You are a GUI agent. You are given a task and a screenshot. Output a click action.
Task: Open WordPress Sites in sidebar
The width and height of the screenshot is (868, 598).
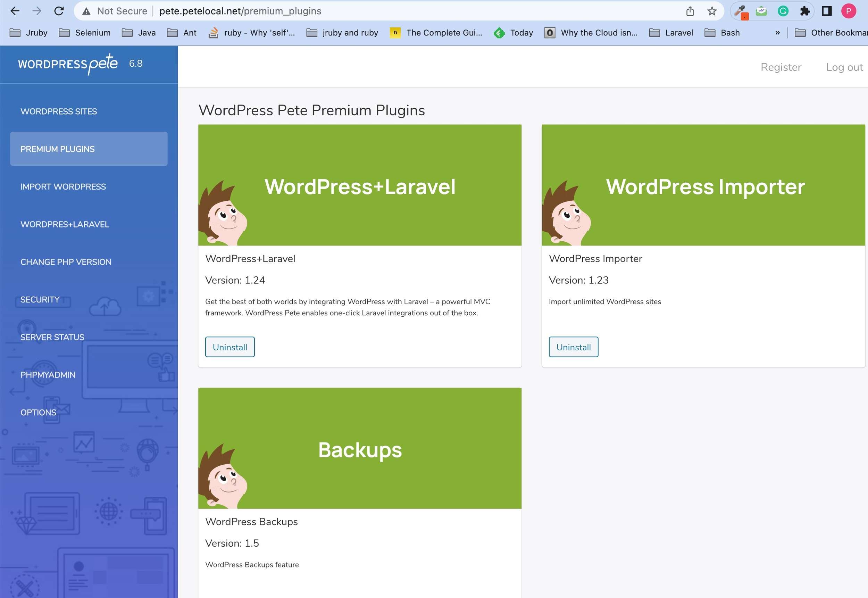(59, 111)
